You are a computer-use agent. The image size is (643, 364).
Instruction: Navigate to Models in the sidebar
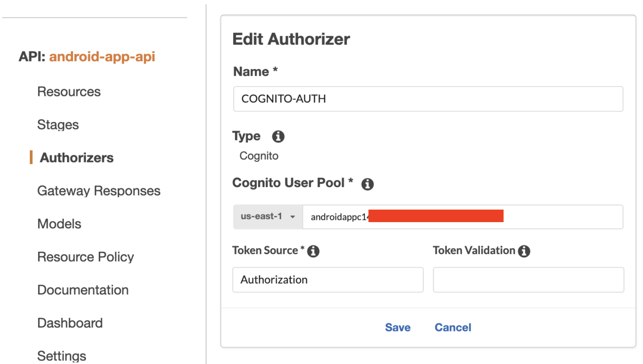pyautogui.click(x=59, y=224)
